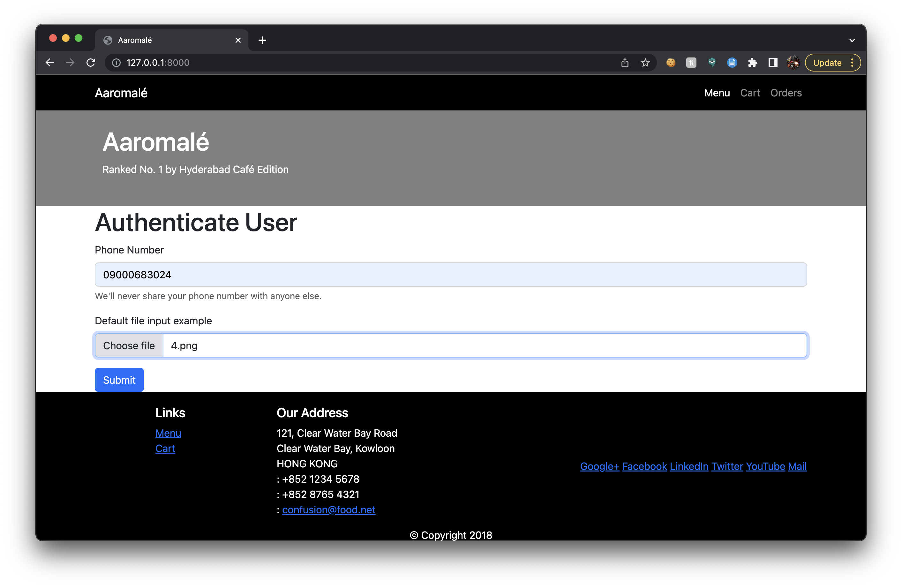
Task: Click the browser forward arrow
Action: (70, 63)
